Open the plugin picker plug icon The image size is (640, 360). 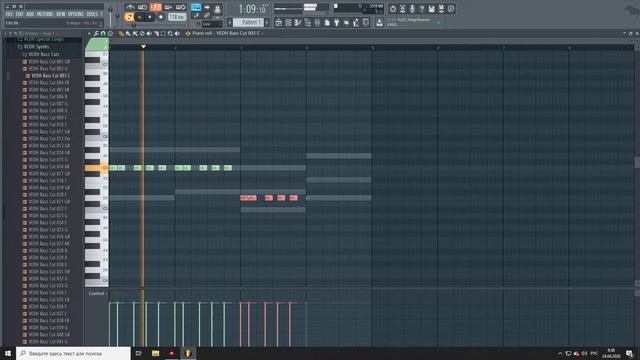[337, 23]
